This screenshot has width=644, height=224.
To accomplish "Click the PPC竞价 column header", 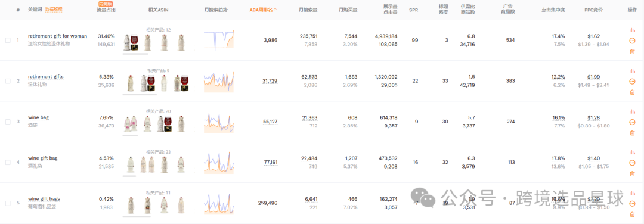I will click(x=593, y=10).
